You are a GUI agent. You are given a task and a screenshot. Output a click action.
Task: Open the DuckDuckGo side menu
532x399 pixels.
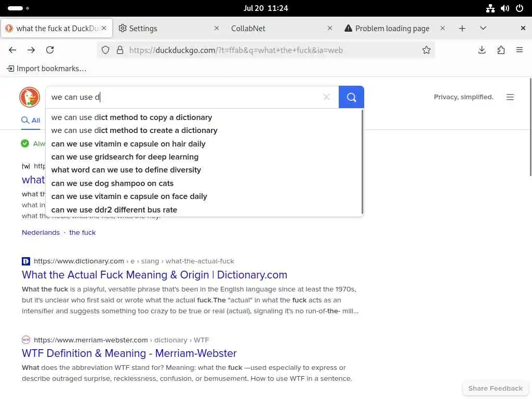point(510,97)
